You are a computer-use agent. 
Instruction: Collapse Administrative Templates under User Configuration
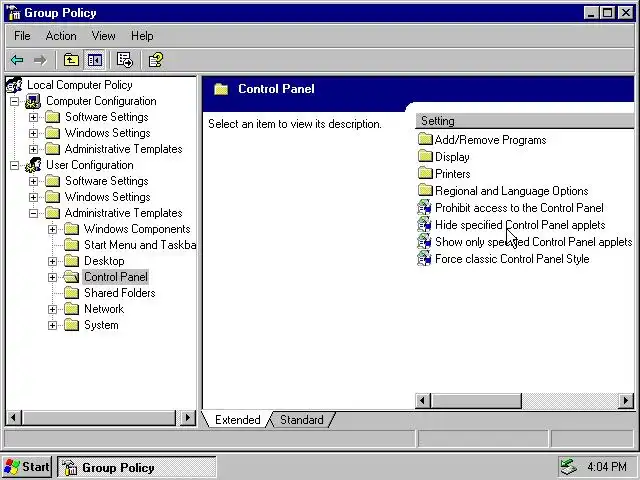click(33, 213)
